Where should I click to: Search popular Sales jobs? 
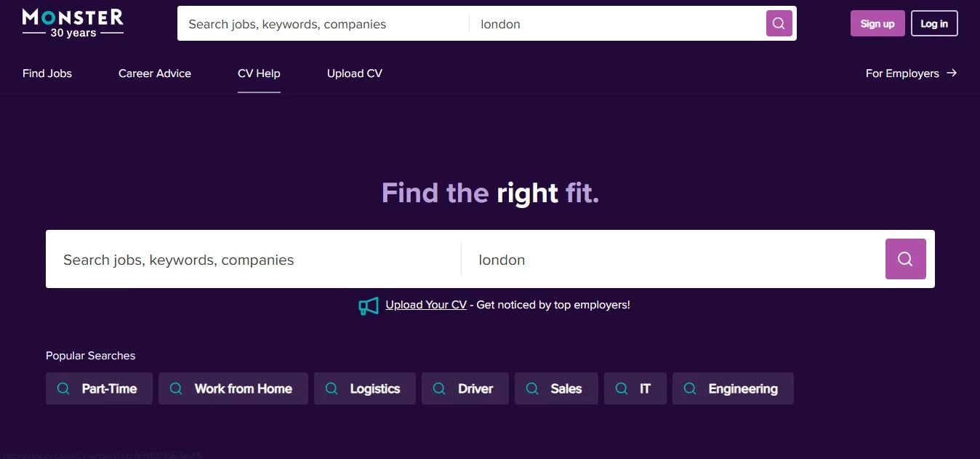556,388
